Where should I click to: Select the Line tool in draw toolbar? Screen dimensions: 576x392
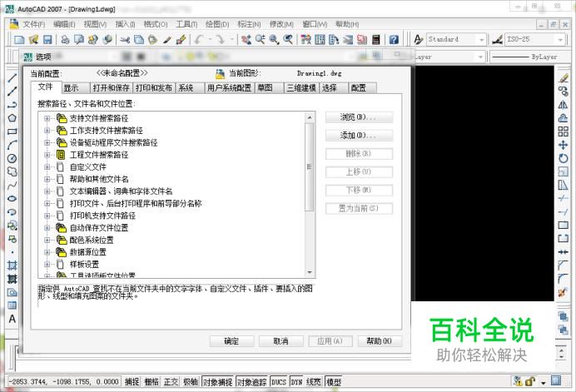point(12,77)
